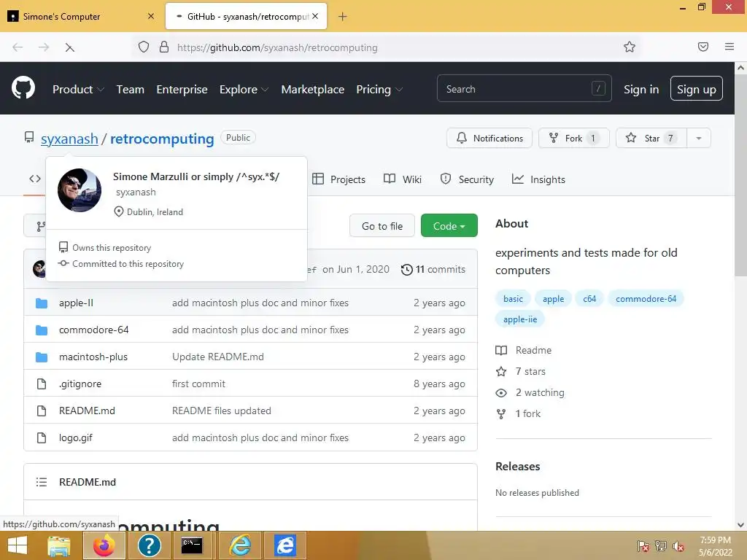Screen dimensions: 747x560
Task: Click the GitHub octocat logo
Action: (x=23, y=88)
